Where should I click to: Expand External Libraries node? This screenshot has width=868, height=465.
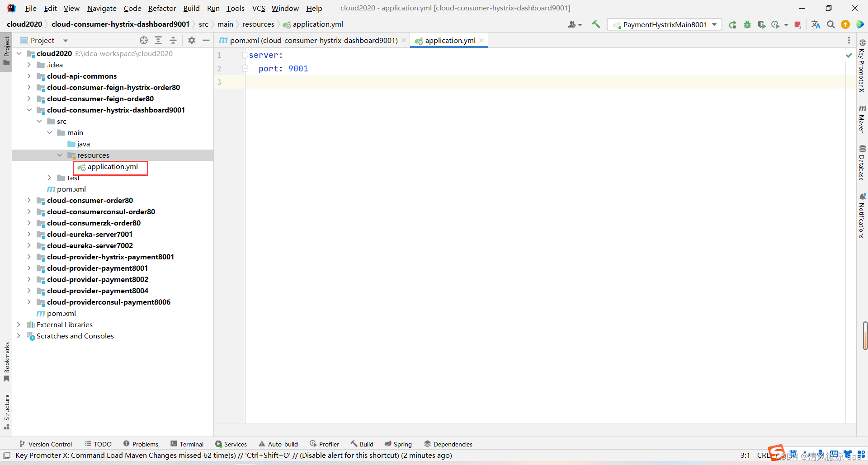pos(19,324)
